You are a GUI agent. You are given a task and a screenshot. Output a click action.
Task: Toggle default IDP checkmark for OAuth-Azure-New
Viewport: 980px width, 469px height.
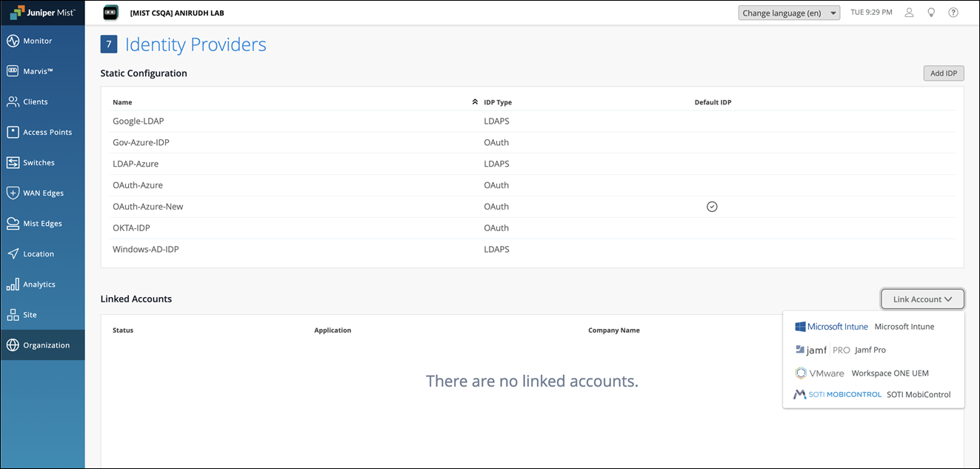(x=712, y=207)
